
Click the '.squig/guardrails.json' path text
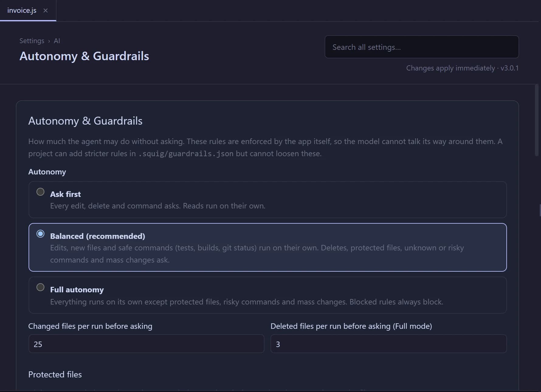click(x=186, y=154)
